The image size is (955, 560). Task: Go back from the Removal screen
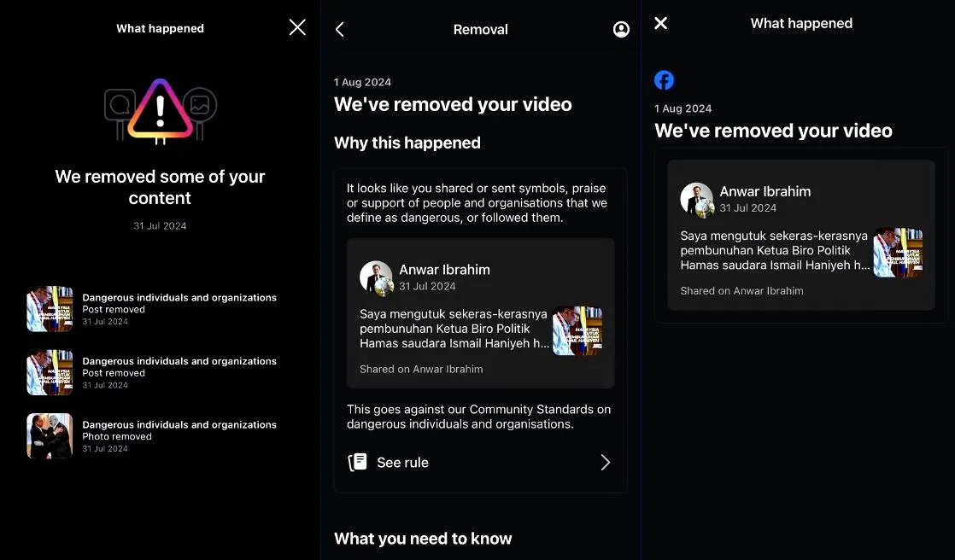[340, 29]
